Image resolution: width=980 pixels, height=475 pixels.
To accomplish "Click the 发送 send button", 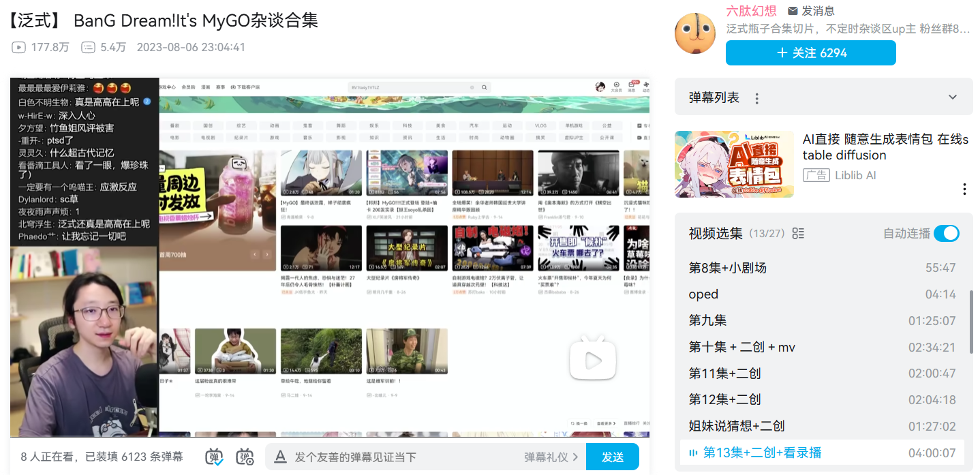I will [613, 457].
